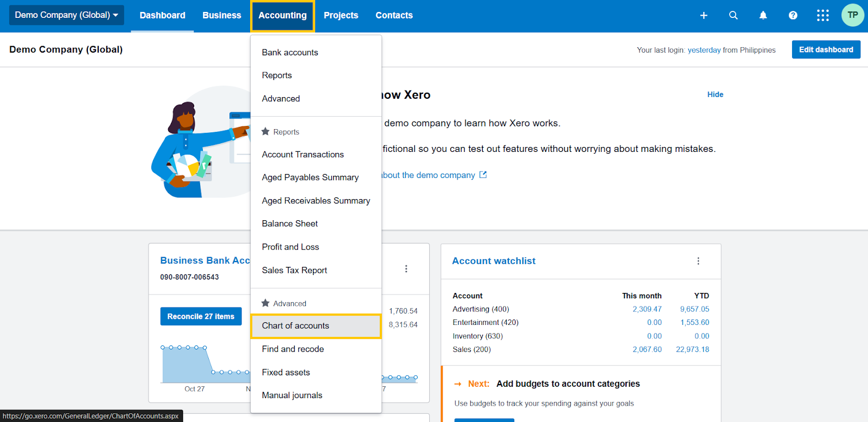868x422 pixels.
Task: Open Sales this month value 2,067.60
Action: 647,349
